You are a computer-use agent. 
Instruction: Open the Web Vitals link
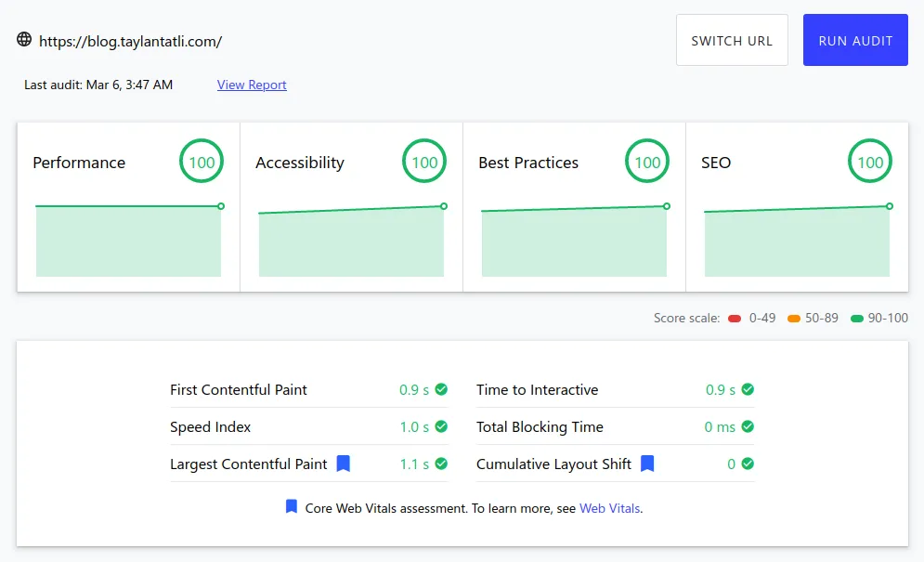612,508
